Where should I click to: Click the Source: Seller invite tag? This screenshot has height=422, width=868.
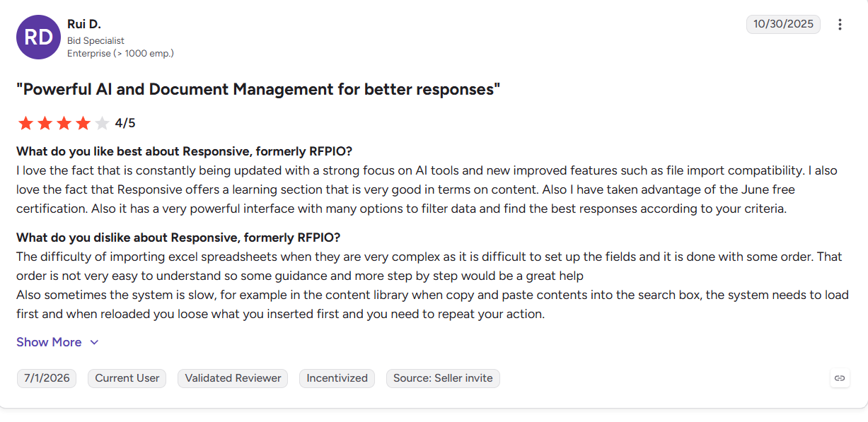pos(443,378)
